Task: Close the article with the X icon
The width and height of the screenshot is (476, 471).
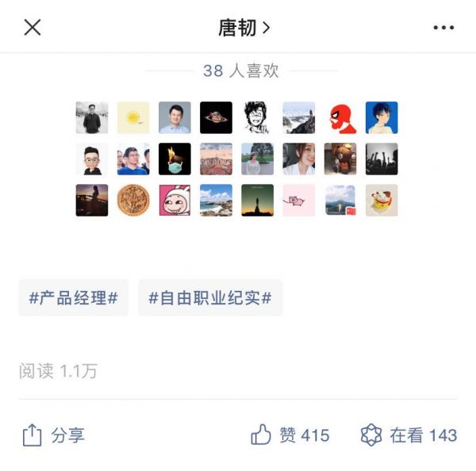Action: coord(33,27)
